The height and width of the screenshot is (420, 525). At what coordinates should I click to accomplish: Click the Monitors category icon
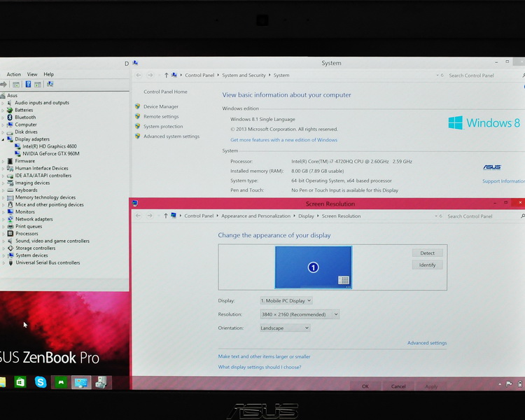(10, 212)
